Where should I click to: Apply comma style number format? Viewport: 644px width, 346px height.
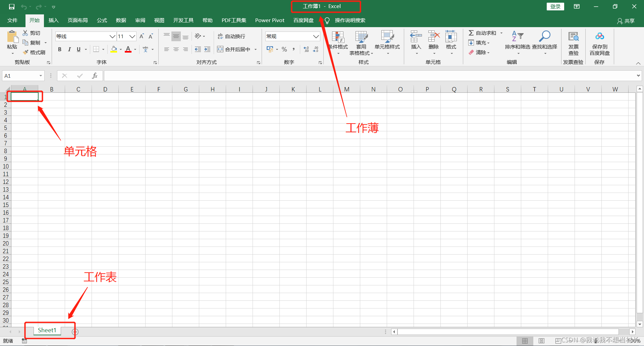[x=293, y=49]
